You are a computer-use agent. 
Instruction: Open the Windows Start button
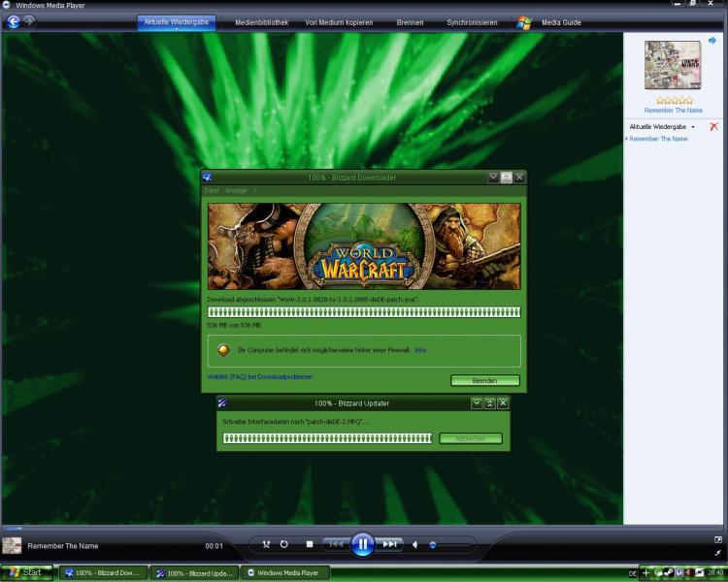point(27,572)
